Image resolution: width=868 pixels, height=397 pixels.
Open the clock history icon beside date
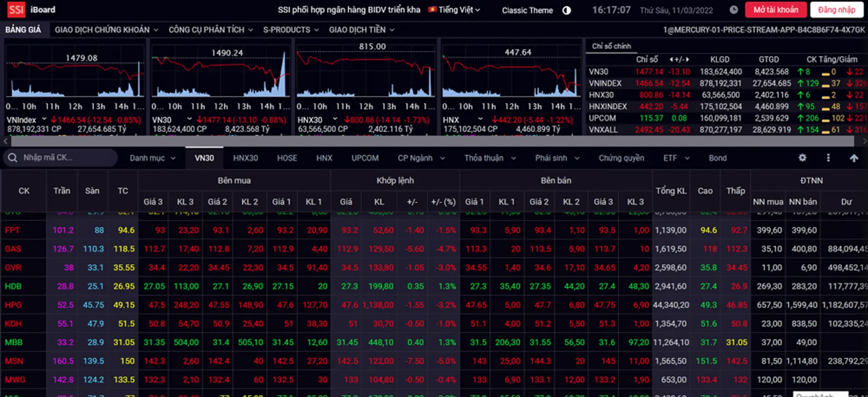[734, 9]
